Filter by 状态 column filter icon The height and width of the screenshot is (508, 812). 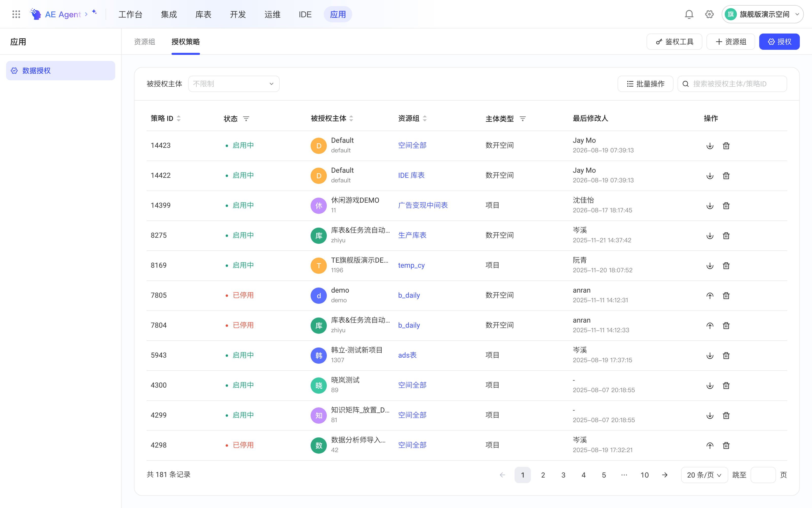click(x=246, y=119)
